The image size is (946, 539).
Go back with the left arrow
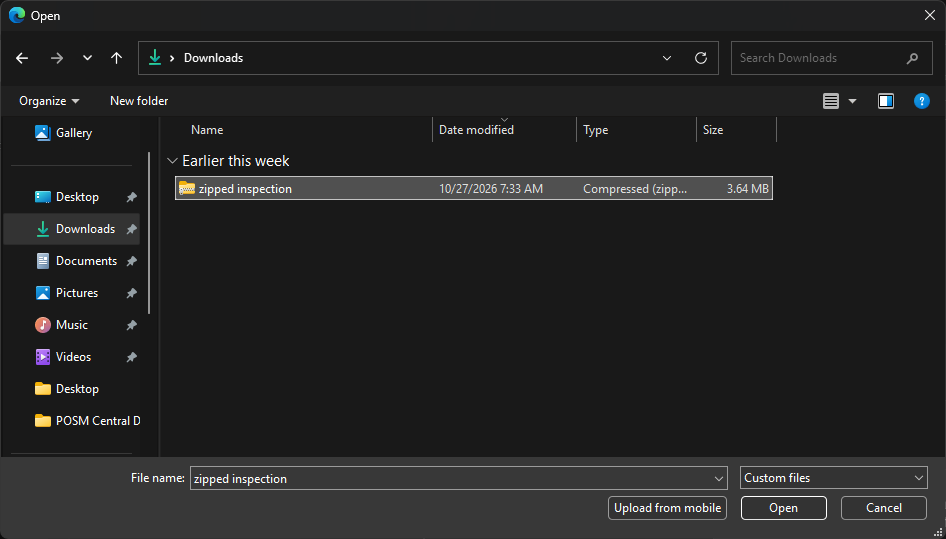[22, 58]
